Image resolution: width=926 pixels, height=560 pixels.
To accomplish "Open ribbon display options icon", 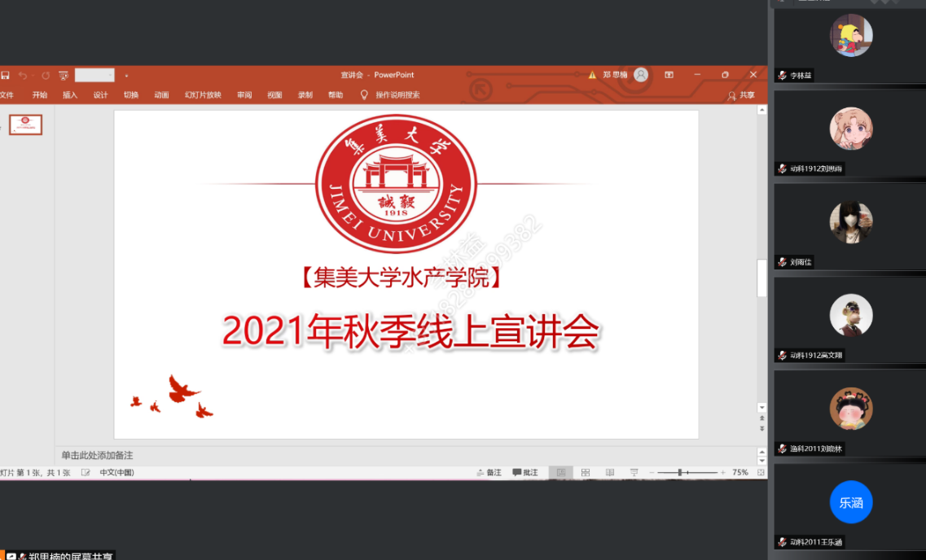I will (x=669, y=75).
